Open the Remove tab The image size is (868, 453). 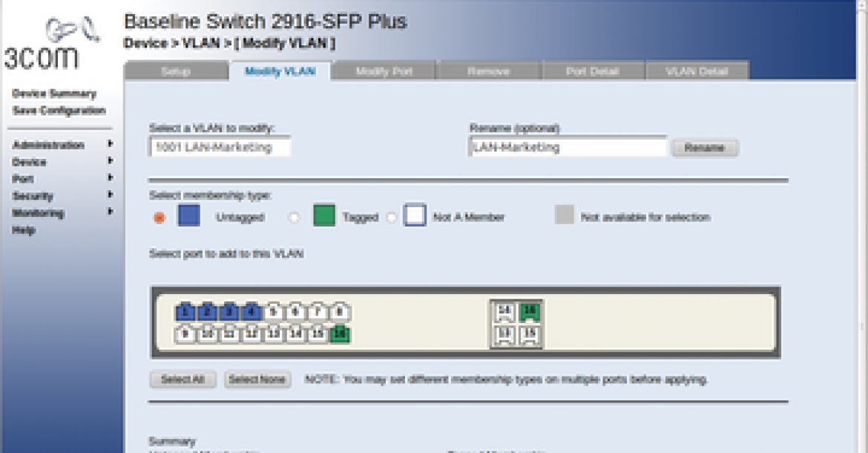click(488, 71)
